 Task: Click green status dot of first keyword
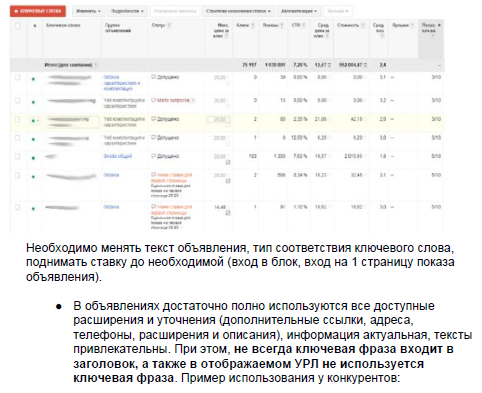click(x=33, y=79)
